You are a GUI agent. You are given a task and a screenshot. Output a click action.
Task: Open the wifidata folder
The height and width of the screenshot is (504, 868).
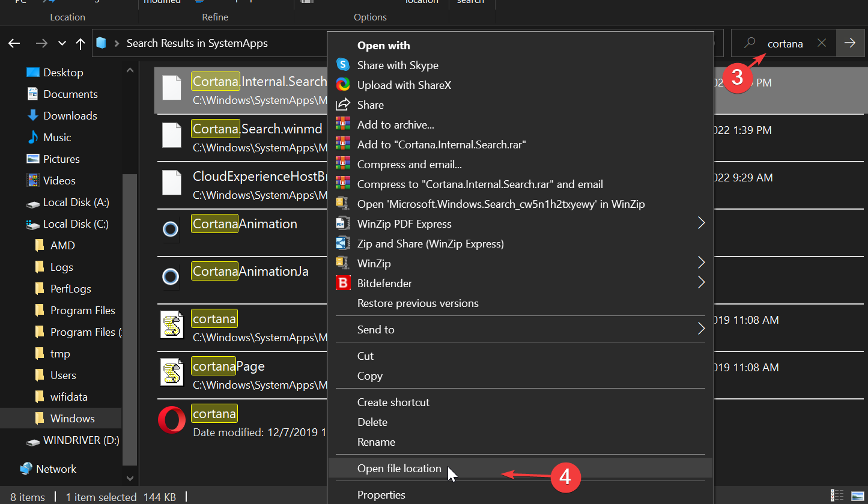click(69, 396)
